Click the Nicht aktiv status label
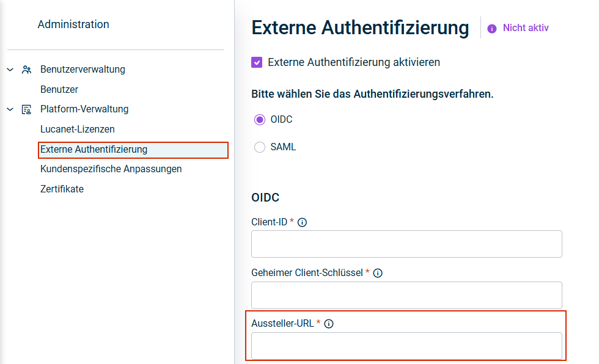 [526, 28]
